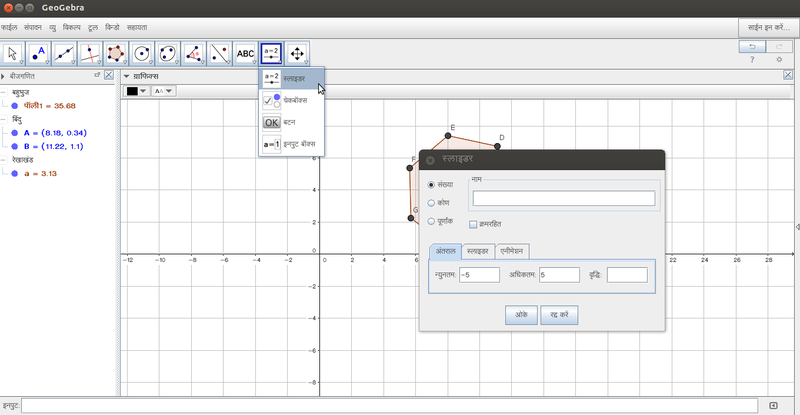
Task: Select the number radio button in dialog
Action: pos(431,185)
